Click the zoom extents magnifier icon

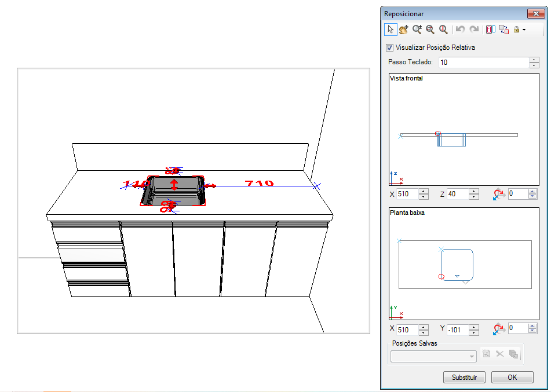click(x=443, y=30)
